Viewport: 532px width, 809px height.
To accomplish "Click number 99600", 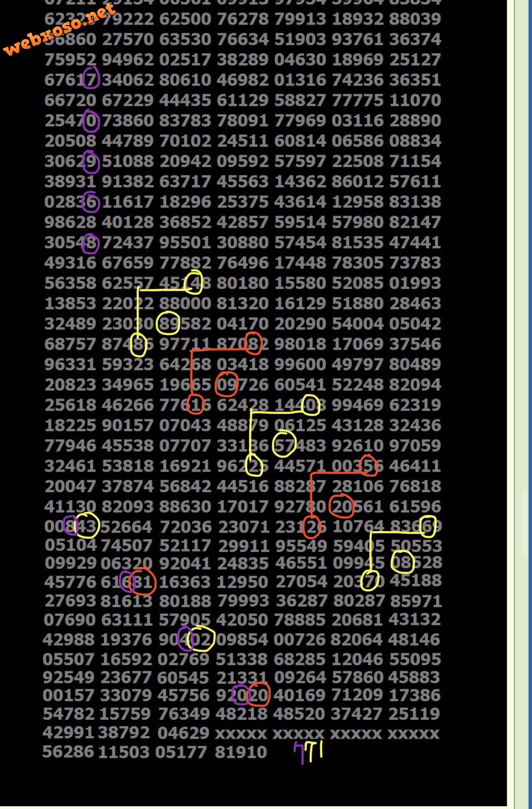I will click(300, 364).
